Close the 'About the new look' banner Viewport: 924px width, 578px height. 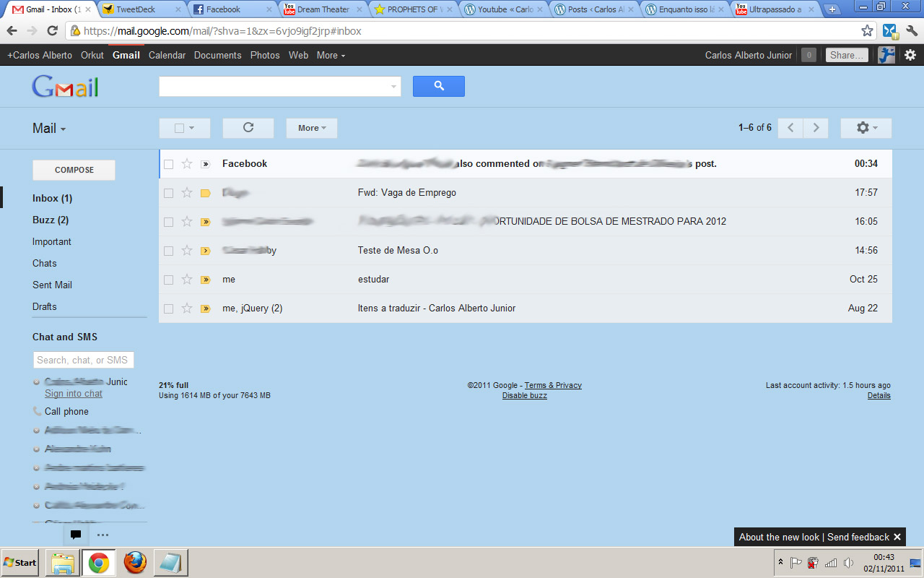pos(897,537)
